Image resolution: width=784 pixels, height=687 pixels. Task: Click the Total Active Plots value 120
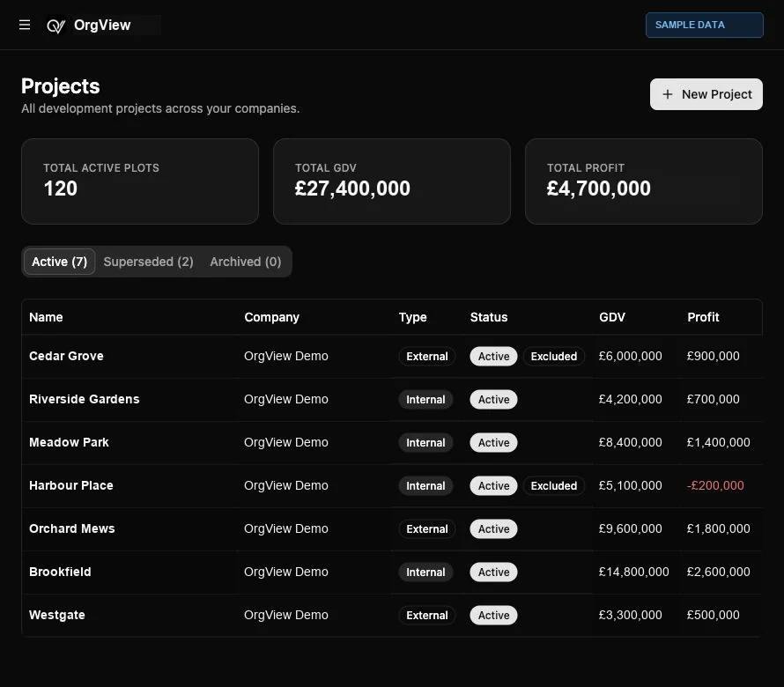tap(61, 188)
